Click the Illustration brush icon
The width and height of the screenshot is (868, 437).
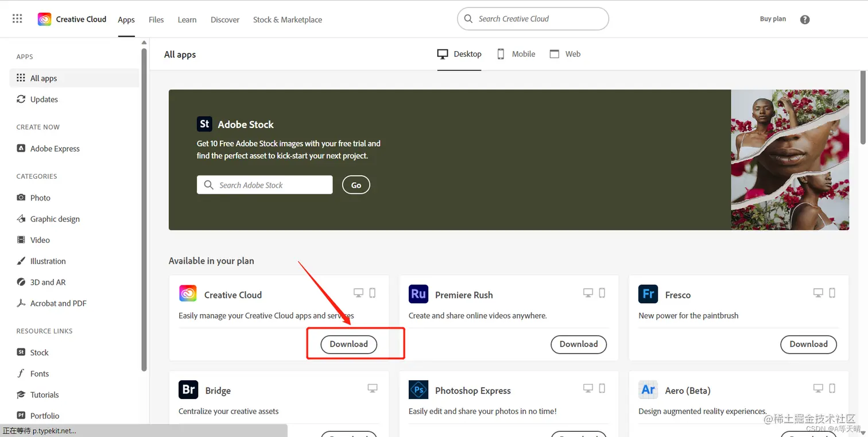21,261
